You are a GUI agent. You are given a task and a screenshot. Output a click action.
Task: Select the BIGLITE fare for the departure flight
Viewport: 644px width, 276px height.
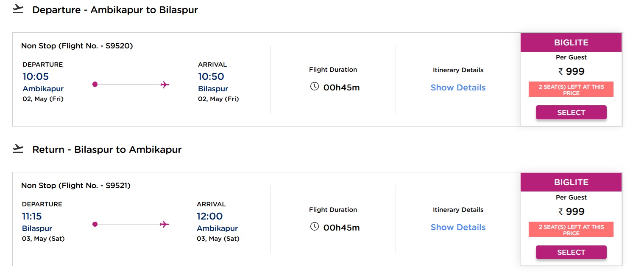point(571,113)
